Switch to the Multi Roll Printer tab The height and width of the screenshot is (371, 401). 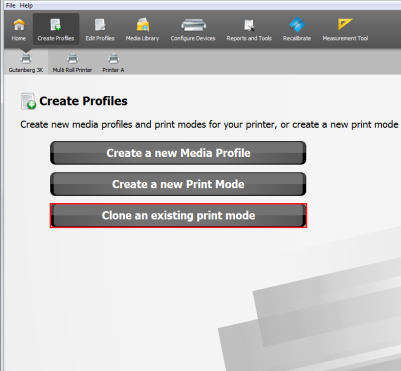[x=72, y=63]
